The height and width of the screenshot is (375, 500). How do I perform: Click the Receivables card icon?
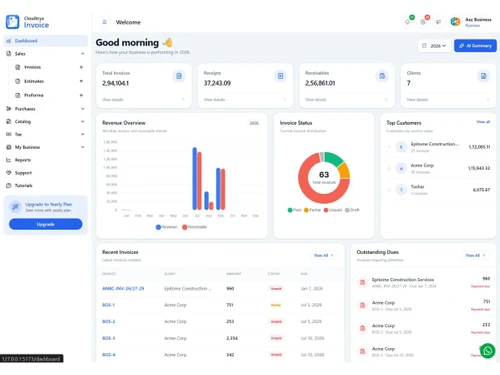coord(382,76)
